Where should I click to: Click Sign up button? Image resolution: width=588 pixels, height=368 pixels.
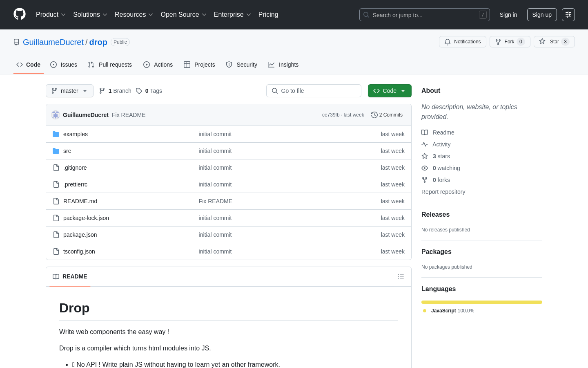pos(542,15)
